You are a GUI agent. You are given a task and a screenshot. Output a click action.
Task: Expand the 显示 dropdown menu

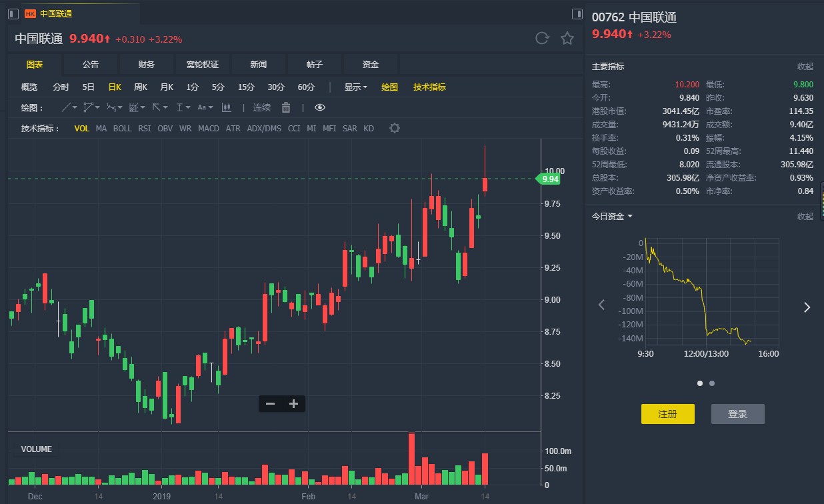click(355, 87)
